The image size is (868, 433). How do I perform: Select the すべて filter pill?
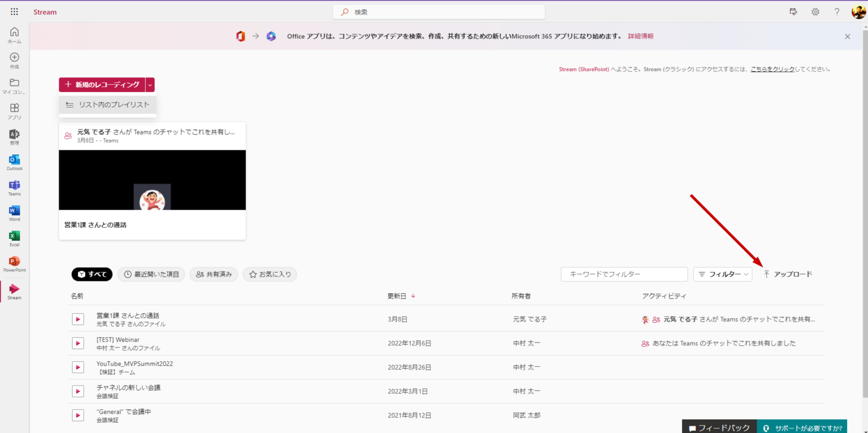click(x=92, y=274)
